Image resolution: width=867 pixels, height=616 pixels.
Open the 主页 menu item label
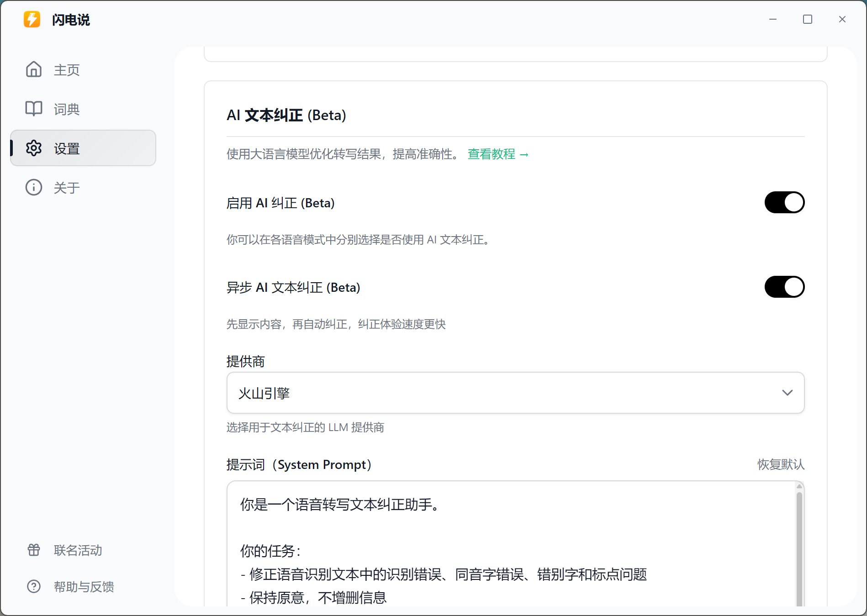67,70
